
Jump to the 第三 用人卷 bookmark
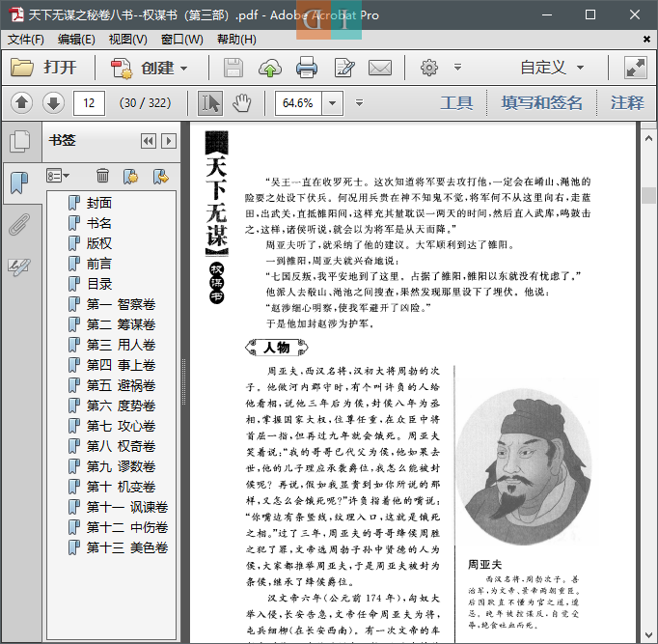[121, 345]
